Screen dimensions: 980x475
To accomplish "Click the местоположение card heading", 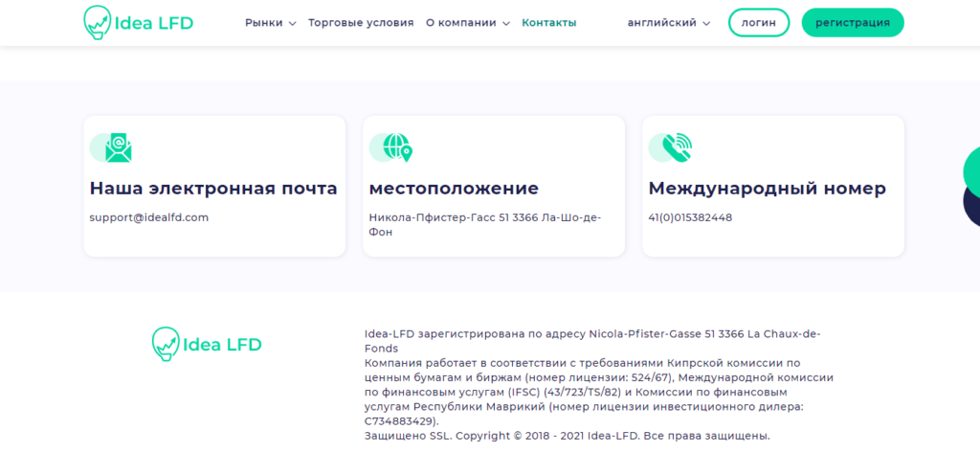I will pyautogui.click(x=454, y=189).
